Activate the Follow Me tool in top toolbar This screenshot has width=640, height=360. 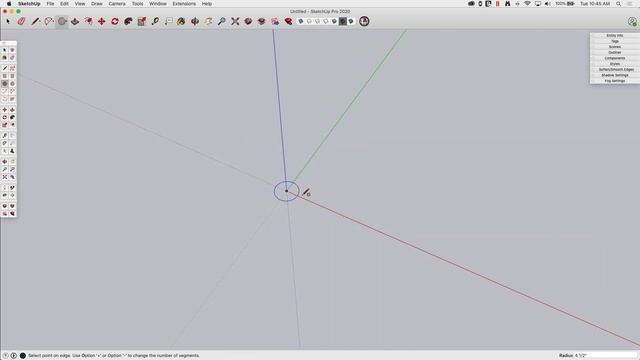[x=128, y=21]
